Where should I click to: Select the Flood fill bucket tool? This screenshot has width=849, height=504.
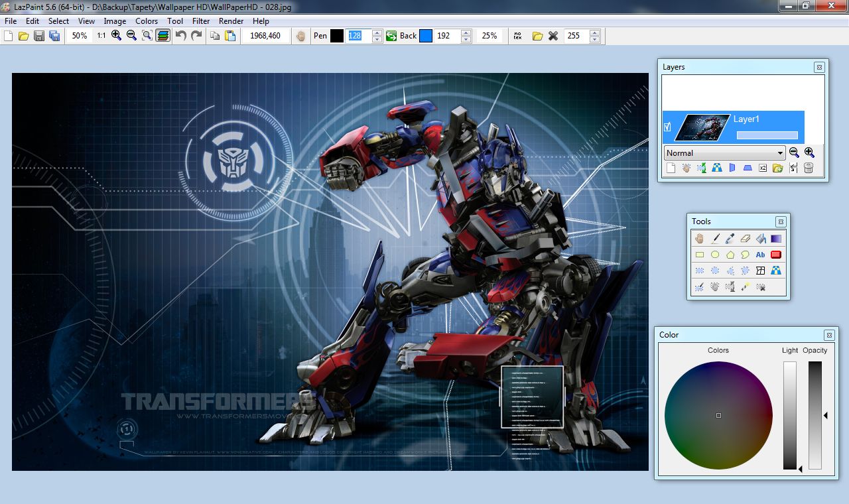point(761,238)
